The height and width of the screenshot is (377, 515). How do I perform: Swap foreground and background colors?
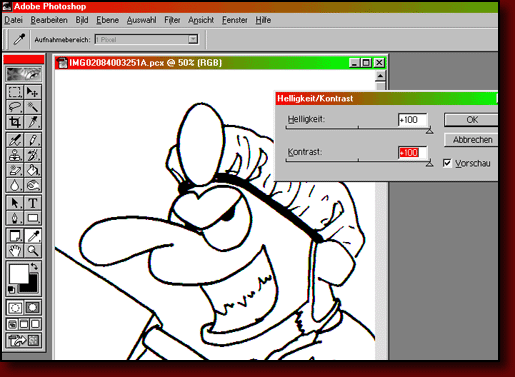[34, 266]
